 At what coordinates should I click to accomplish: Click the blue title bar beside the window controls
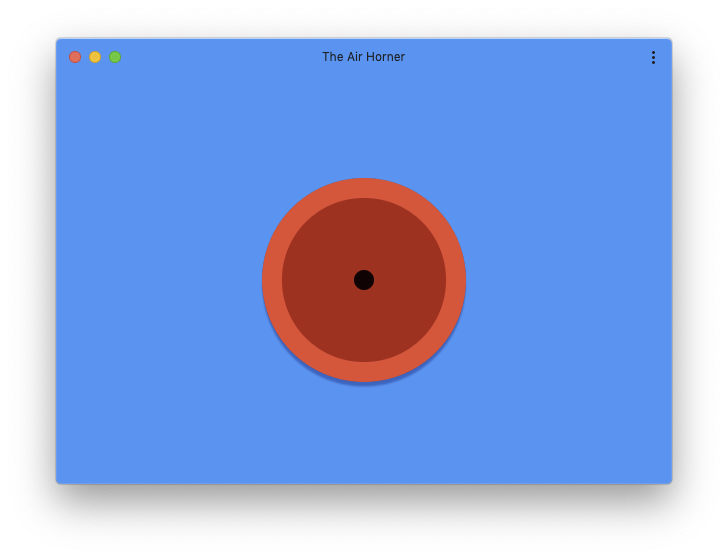tap(209, 57)
